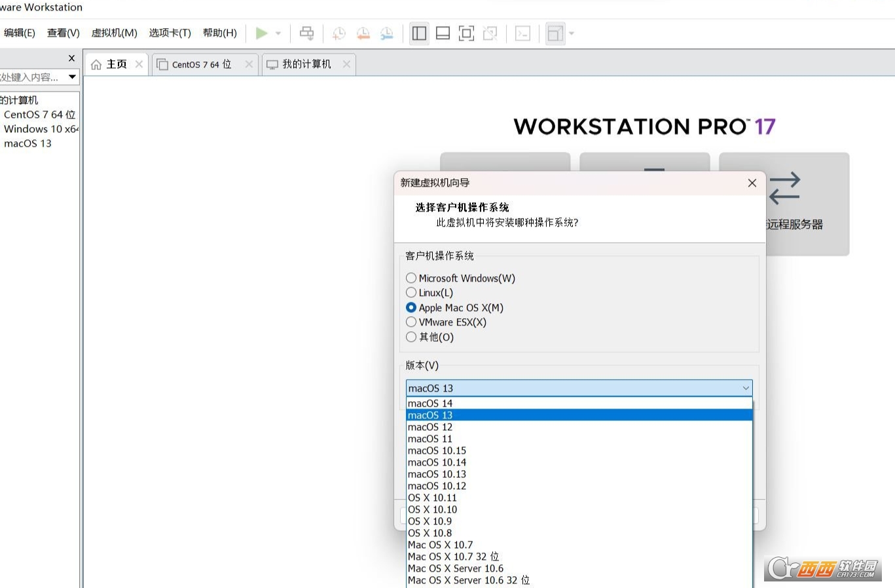Select Windows 10 x64 in library
Viewport: 895px width, 588px height.
click(41, 129)
